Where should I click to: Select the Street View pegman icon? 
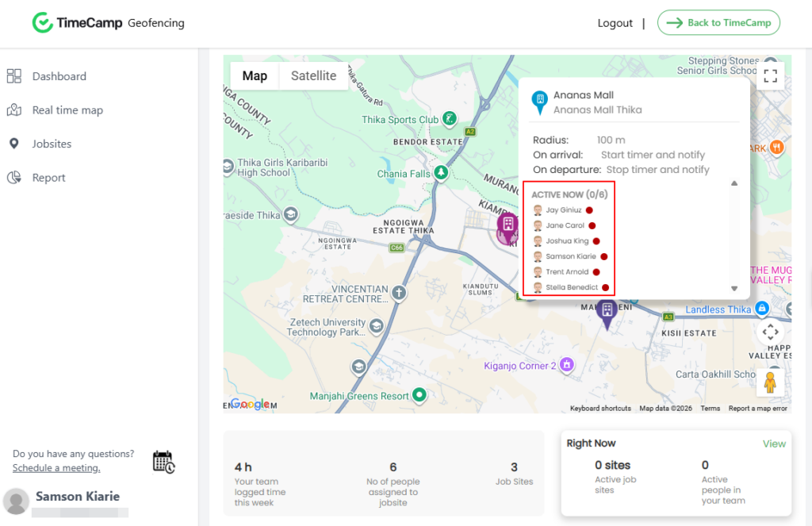tap(769, 382)
